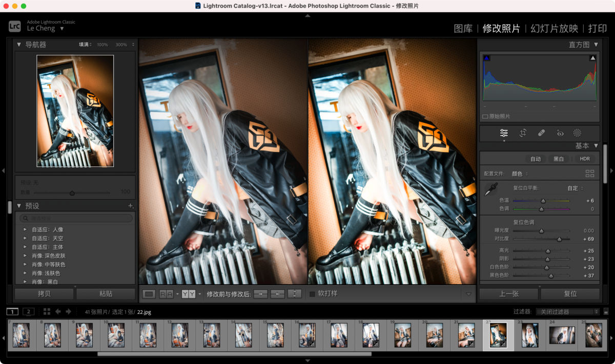The height and width of the screenshot is (364, 615).
Task: Copy before settings to after arrow
Action: 261,294
